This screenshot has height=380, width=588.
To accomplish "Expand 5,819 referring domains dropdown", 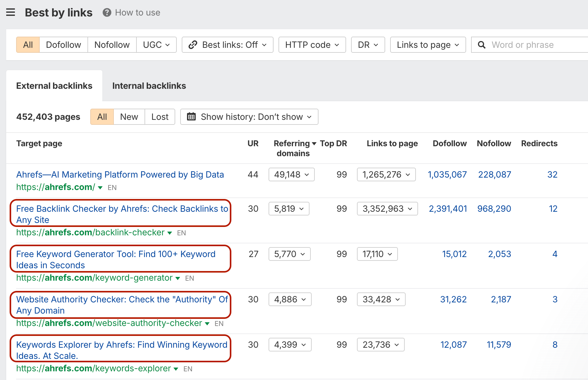I will (x=289, y=209).
